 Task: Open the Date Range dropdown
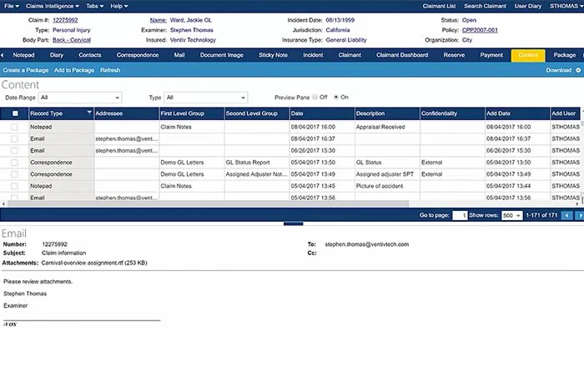pyautogui.click(x=80, y=98)
